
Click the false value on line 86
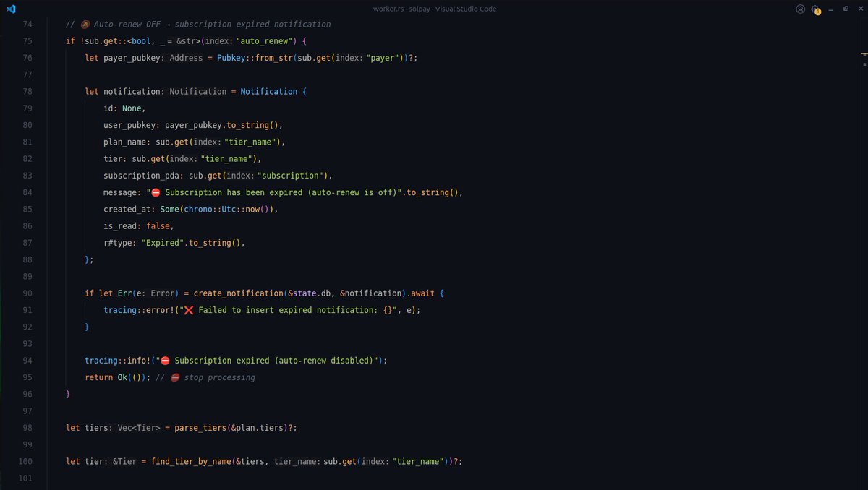[158, 226]
